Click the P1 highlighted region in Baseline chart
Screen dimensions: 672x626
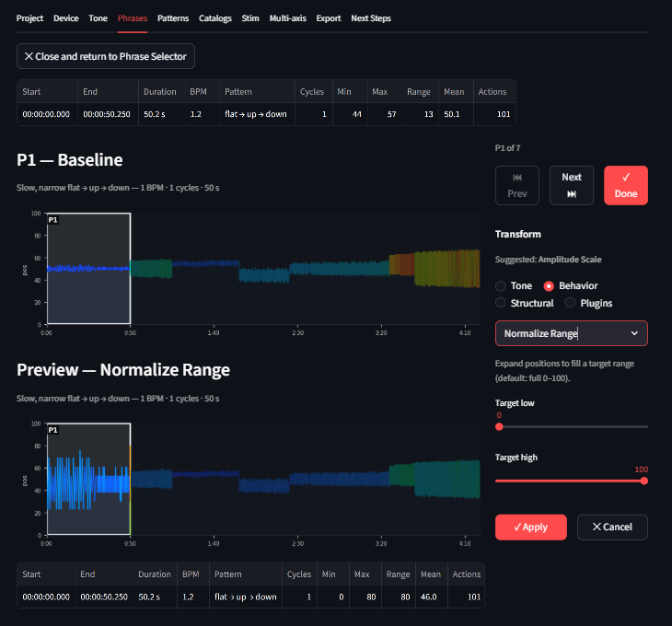click(x=88, y=269)
